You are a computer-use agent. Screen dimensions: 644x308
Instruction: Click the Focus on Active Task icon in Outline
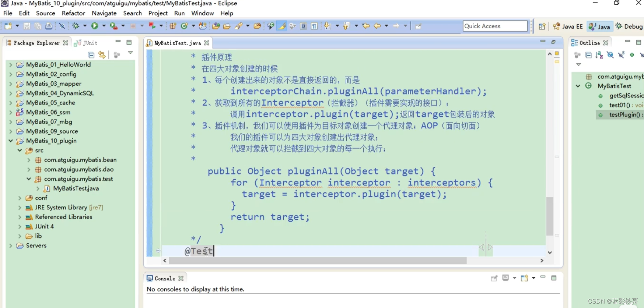click(577, 55)
